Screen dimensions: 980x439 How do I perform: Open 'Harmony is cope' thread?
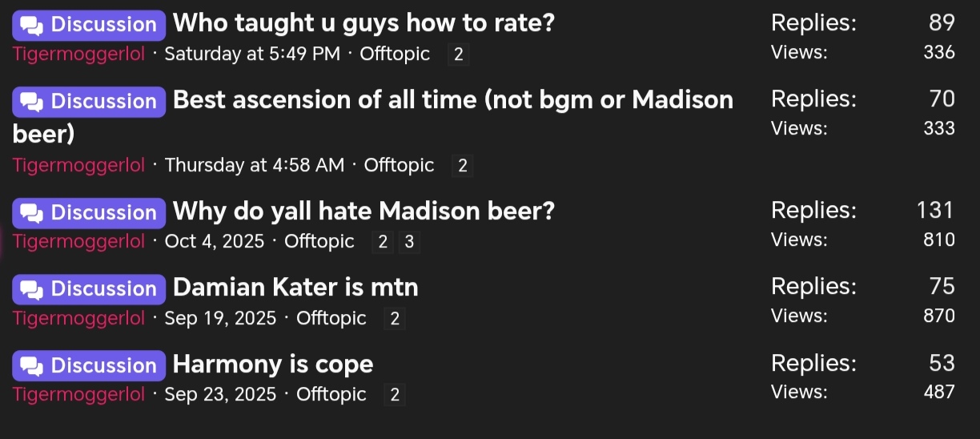pos(273,364)
